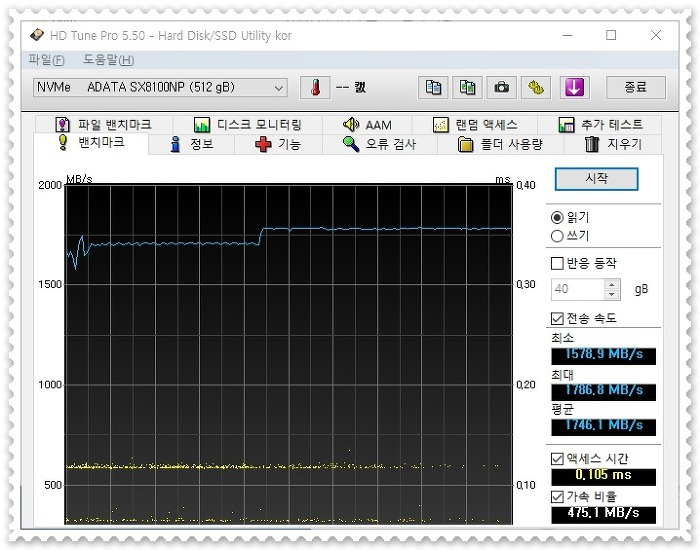Click the average value 1746.1 MB/s
700x550 pixels.
[x=604, y=426]
